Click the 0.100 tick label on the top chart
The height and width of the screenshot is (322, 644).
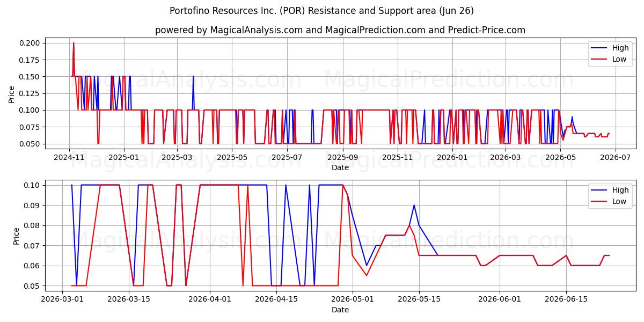(x=31, y=110)
